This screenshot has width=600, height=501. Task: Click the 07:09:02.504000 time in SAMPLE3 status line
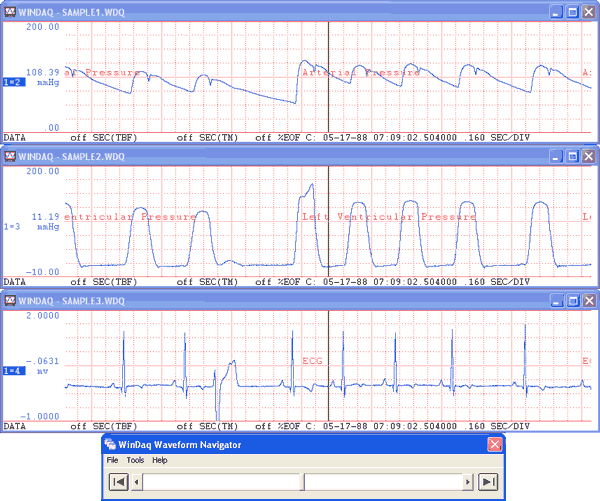pyautogui.click(x=415, y=426)
